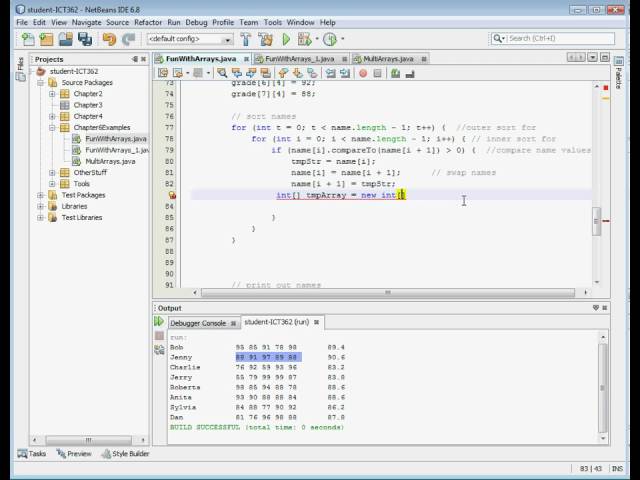This screenshot has height=480, width=640.
Task: Open the Debug menu
Action: pyautogui.click(x=196, y=22)
